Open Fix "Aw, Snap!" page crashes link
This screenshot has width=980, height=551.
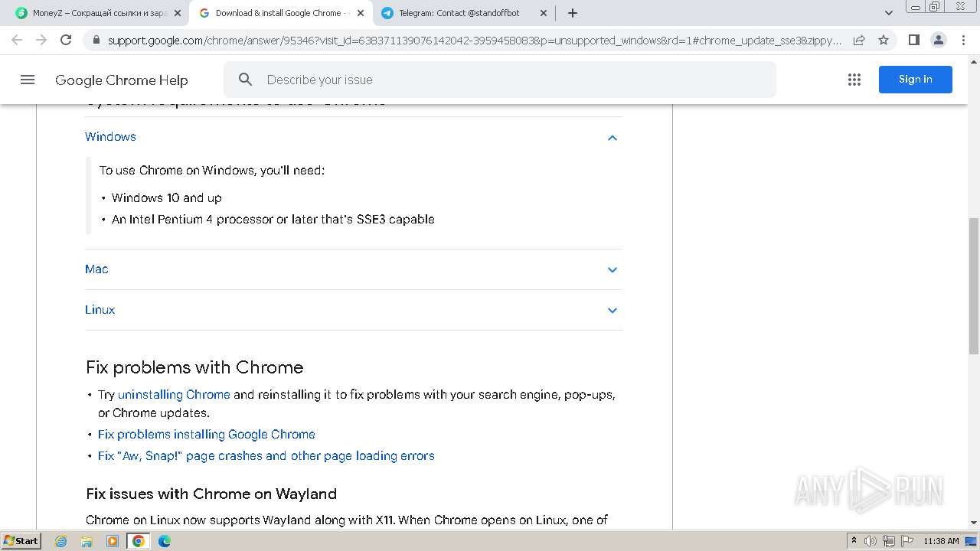(266, 455)
